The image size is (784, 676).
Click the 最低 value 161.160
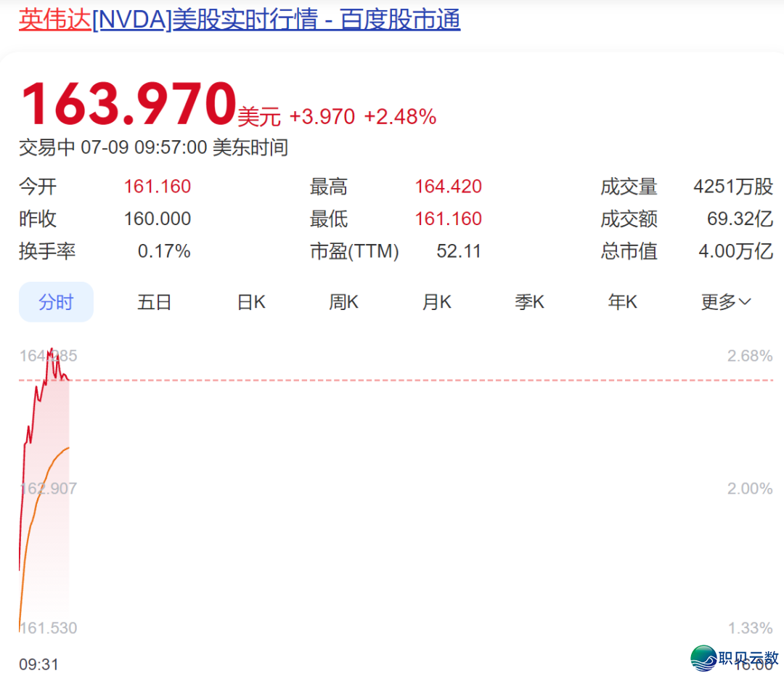448,219
